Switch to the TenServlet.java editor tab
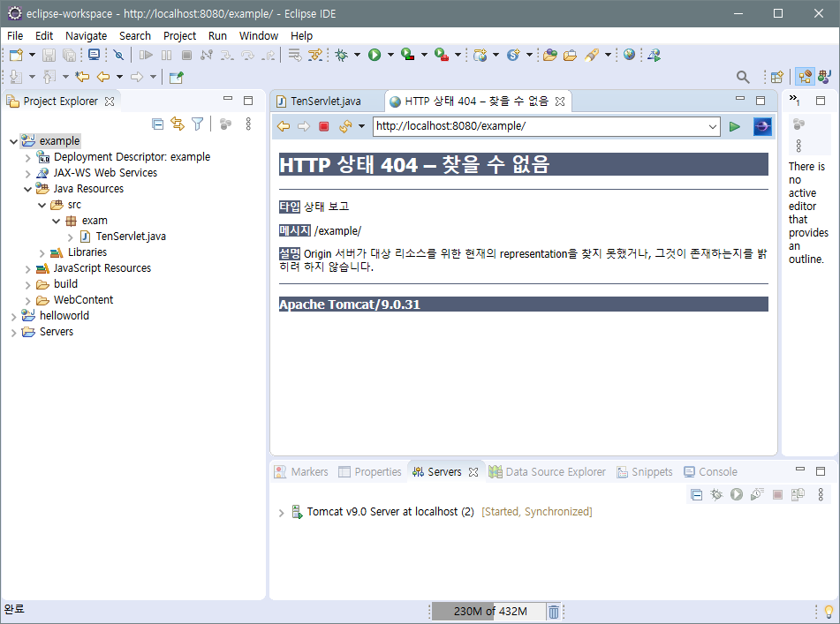 [x=326, y=101]
